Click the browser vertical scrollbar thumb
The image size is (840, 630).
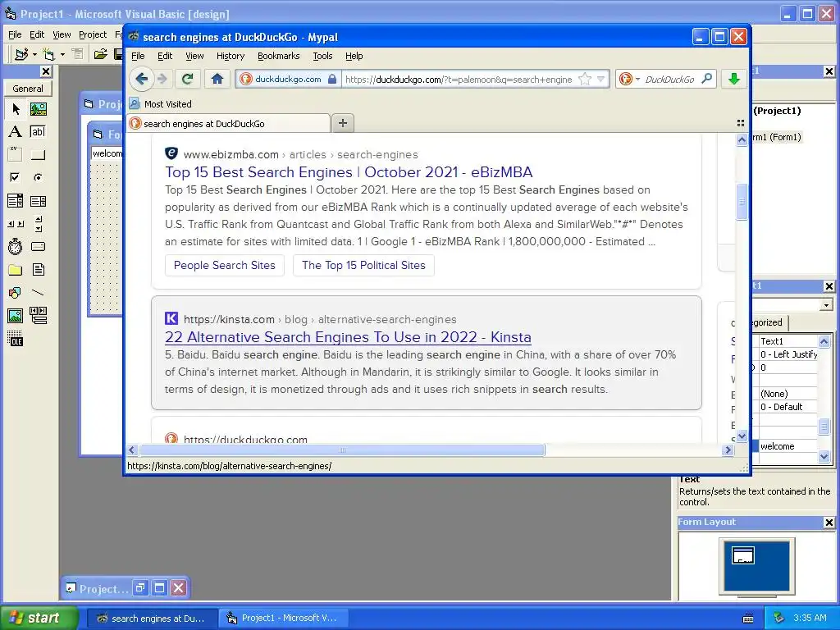pyautogui.click(x=742, y=202)
